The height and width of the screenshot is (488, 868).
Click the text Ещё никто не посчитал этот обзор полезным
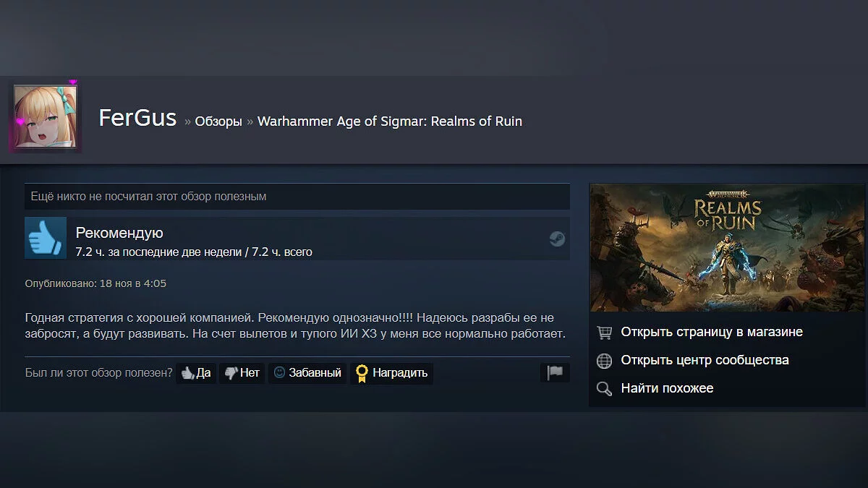148,197
